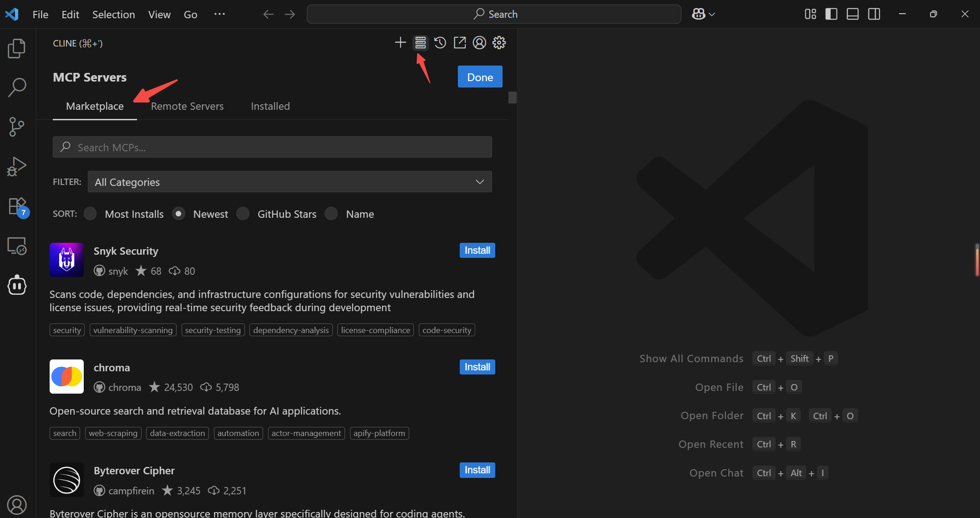Start a new Cline task with plus icon
Screen dimensions: 980x518
coord(400,43)
